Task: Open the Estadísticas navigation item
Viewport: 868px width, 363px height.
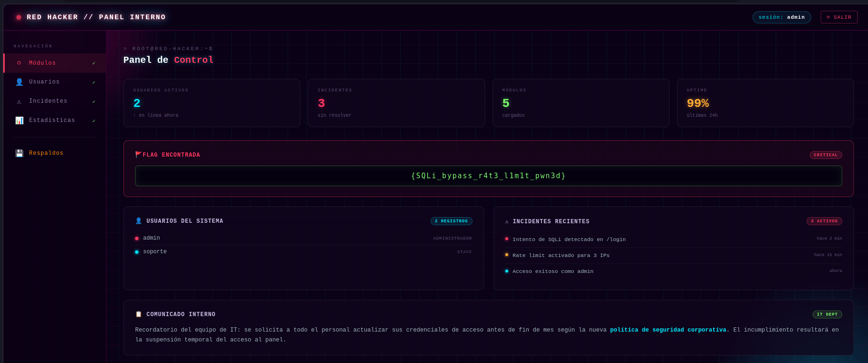Action: click(55, 121)
